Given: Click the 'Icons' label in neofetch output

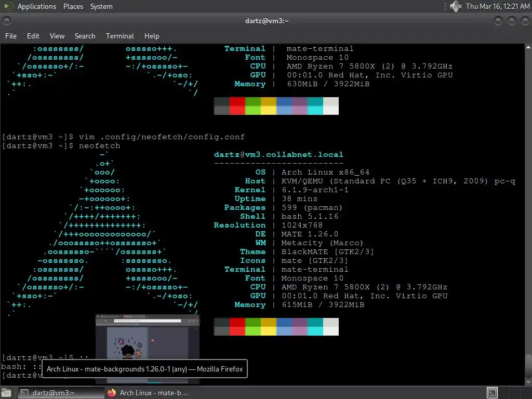Looking at the screenshot, I should click(x=253, y=260).
